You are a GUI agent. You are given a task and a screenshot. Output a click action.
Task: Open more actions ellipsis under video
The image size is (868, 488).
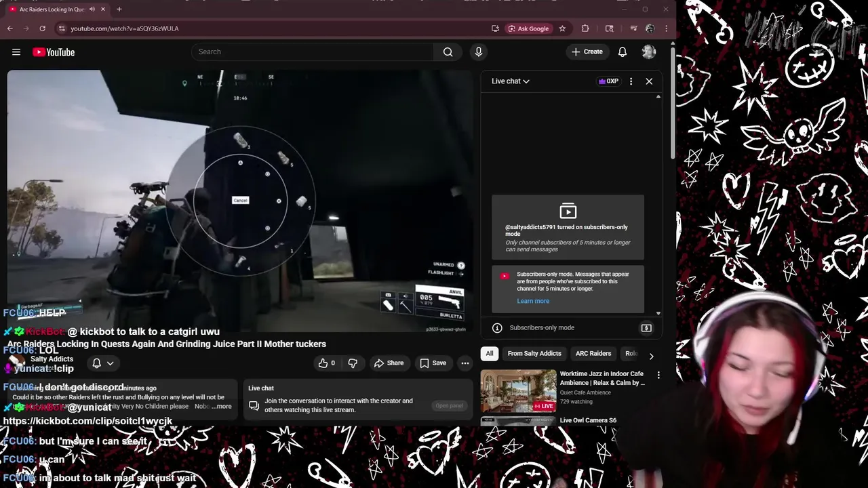coord(465,363)
